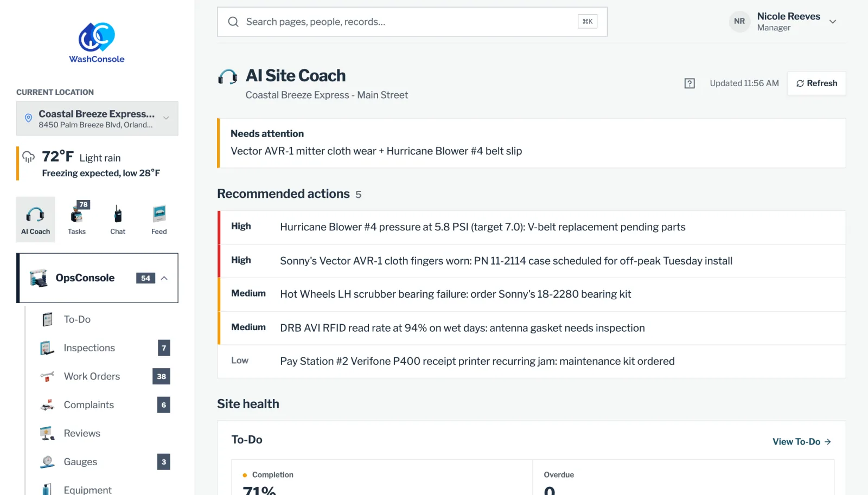The image size is (868, 495).
Task: Click the NR user avatar
Action: pyautogui.click(x=739, y=22)
